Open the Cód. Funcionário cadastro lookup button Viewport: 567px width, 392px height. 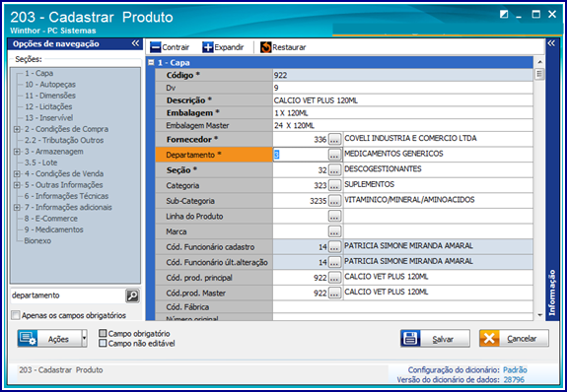click(x=334, y=247)
